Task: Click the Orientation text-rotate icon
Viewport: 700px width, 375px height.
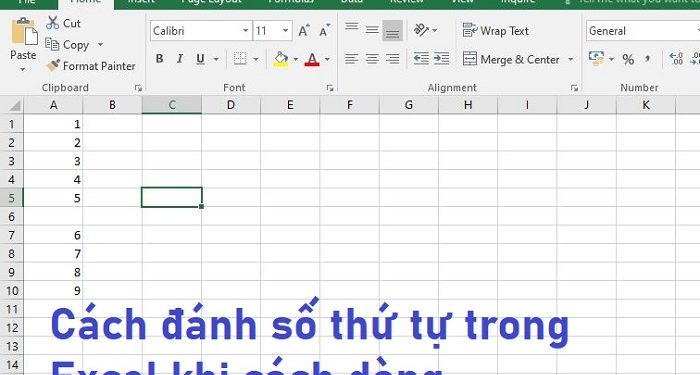Action: point(421,30)
